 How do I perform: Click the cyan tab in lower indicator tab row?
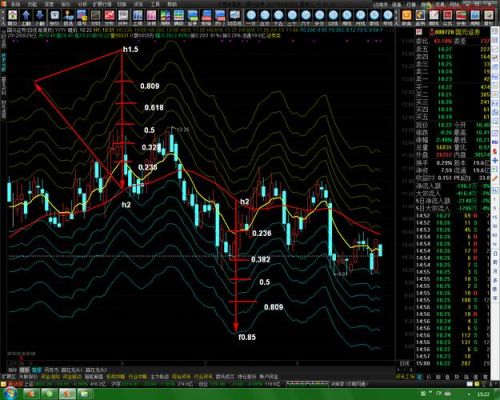pos(36,370)
